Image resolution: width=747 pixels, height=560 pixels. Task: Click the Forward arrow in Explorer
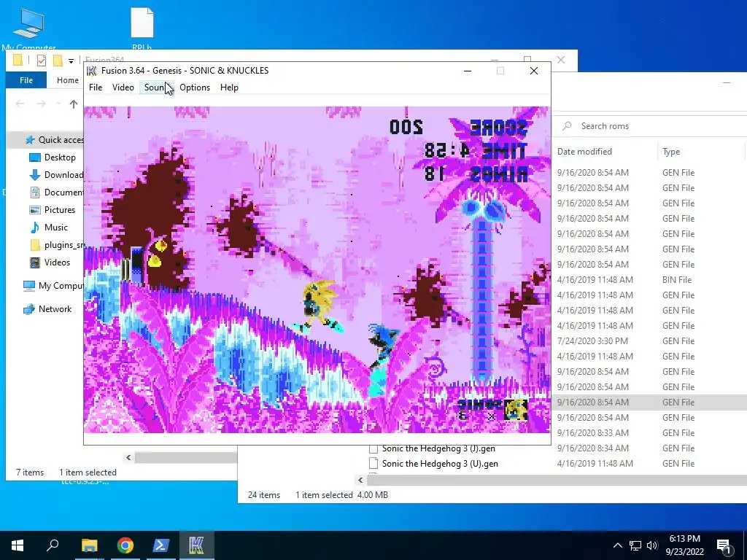coord(42,104)
